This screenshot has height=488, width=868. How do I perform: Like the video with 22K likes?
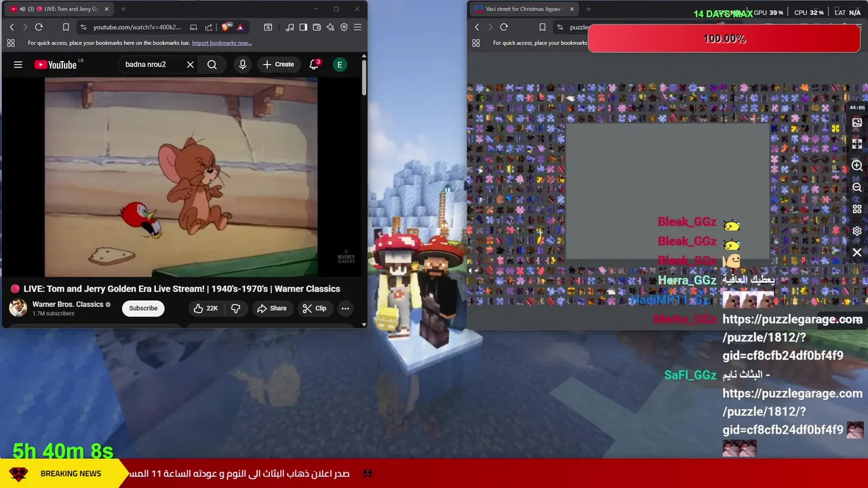(x=204, y=308)
